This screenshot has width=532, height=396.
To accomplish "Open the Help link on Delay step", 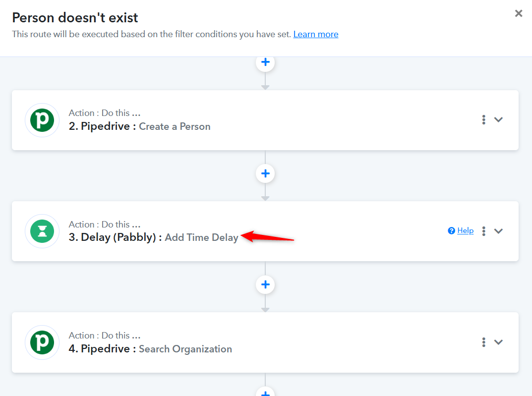I will [466, 230].
